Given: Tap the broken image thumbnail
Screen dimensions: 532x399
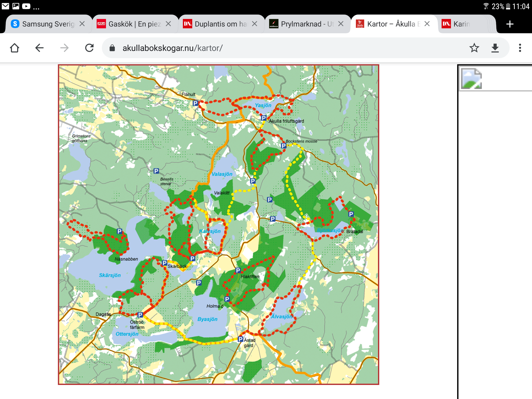Looking at the screenshot, I should pyautogui.click(x=471, y=79).
